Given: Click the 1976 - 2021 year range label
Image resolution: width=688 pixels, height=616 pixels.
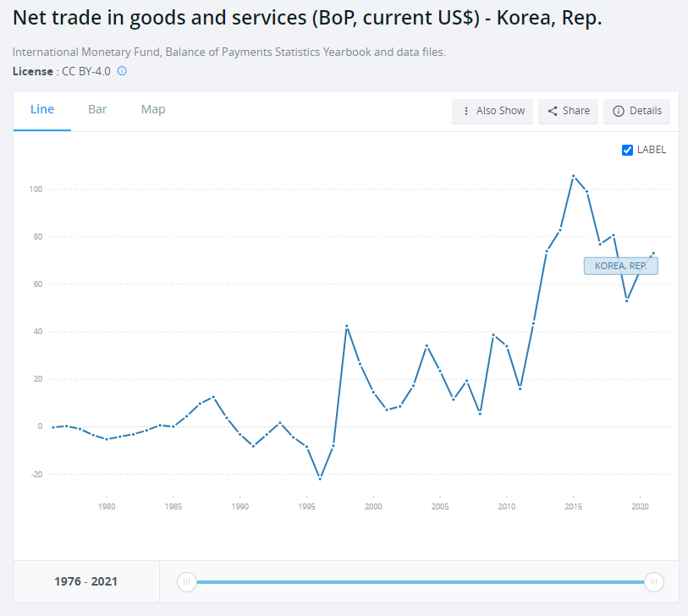Looking at the screenshot, I should point(86,581).
